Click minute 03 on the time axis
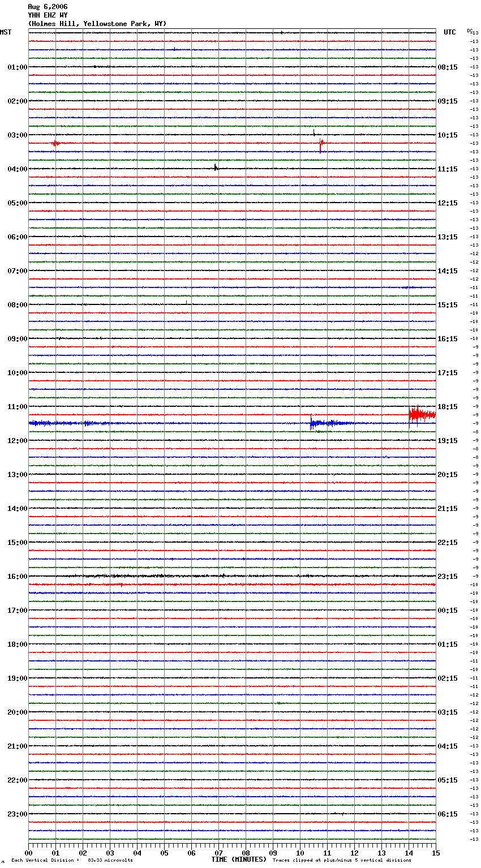The image size is (481, 868). 110,853
